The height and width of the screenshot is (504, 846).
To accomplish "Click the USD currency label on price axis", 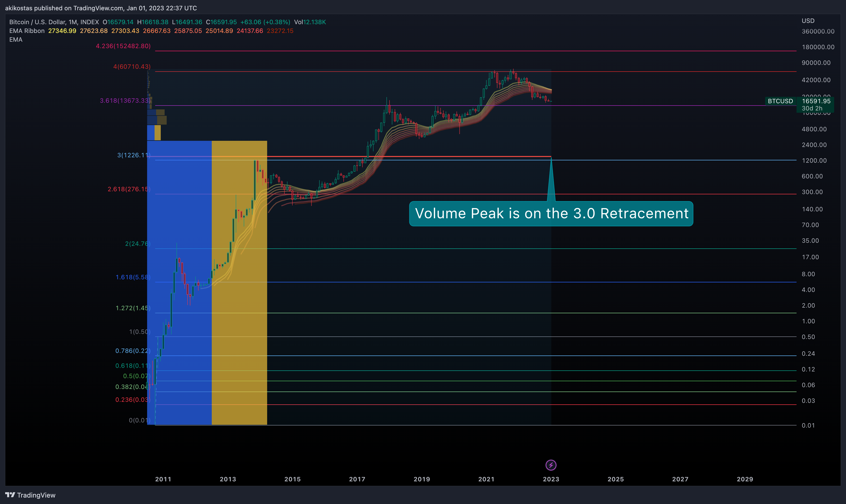I will pyautogui.click(x=808, y=21).
